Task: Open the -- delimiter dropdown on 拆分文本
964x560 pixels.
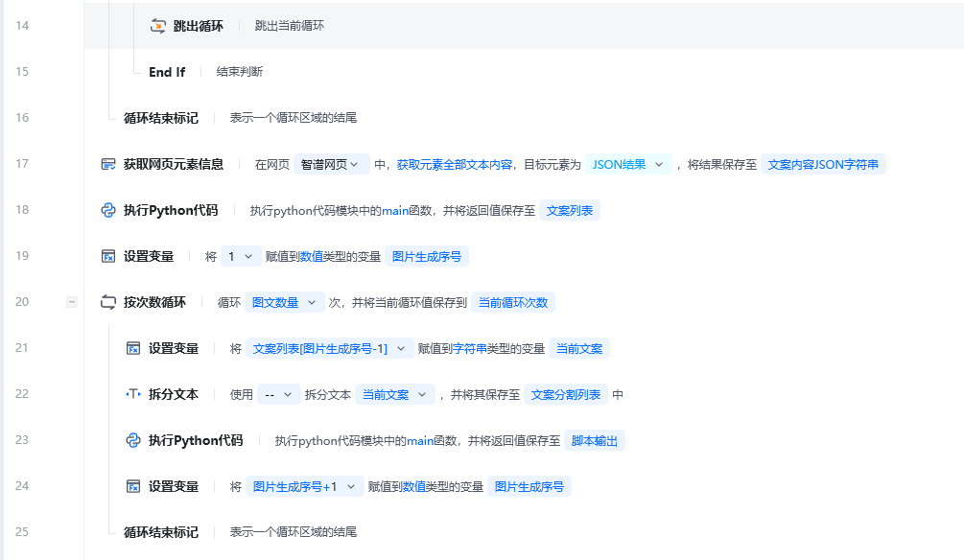Action: 278,394
